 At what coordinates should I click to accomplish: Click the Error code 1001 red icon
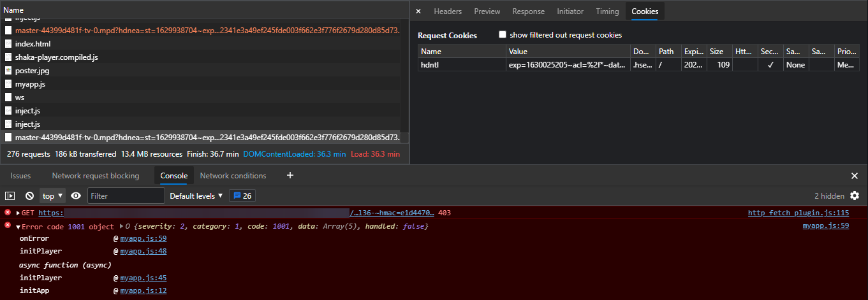click(x=8, y=225)
